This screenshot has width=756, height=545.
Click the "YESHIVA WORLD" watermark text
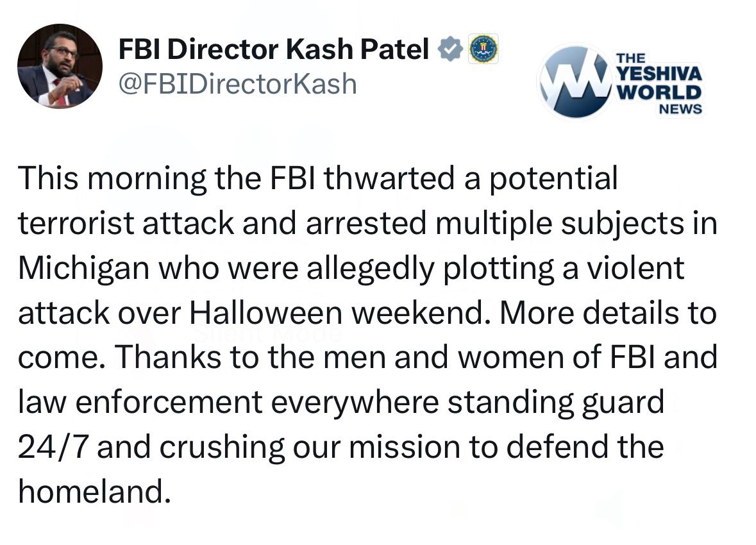click(x=658, y=82)
